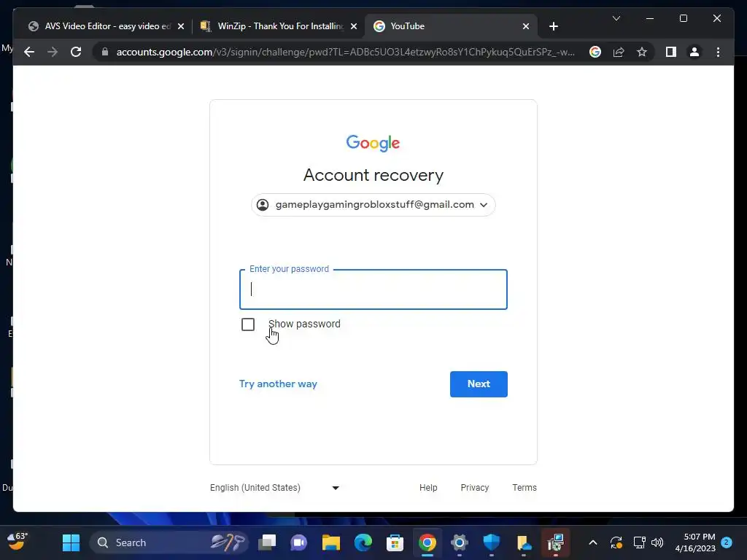Open Microsoft Store from taskbar
747x560 pixels.
tap(395, 542)
